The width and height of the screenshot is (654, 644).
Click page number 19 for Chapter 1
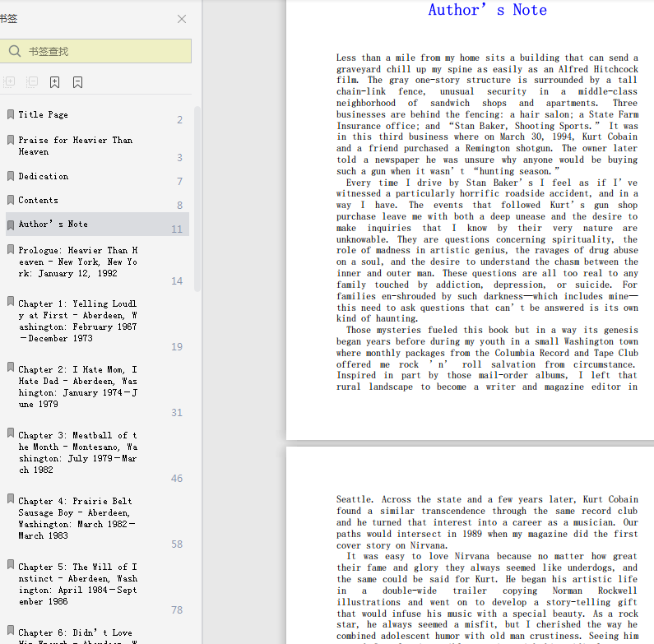pyautogui.click(x=177, y=346)
